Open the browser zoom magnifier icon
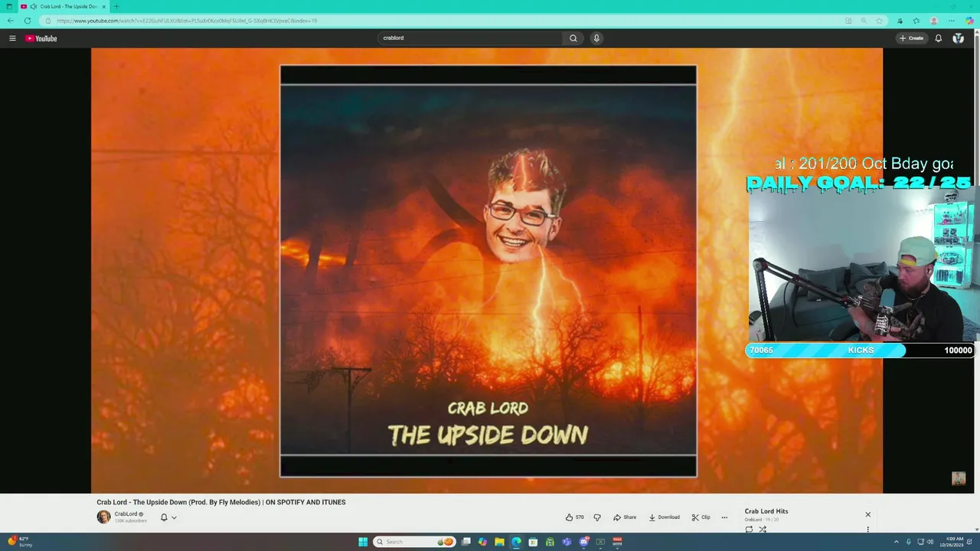Viewport: 980px width, 551px height. (x=864, y=21)
